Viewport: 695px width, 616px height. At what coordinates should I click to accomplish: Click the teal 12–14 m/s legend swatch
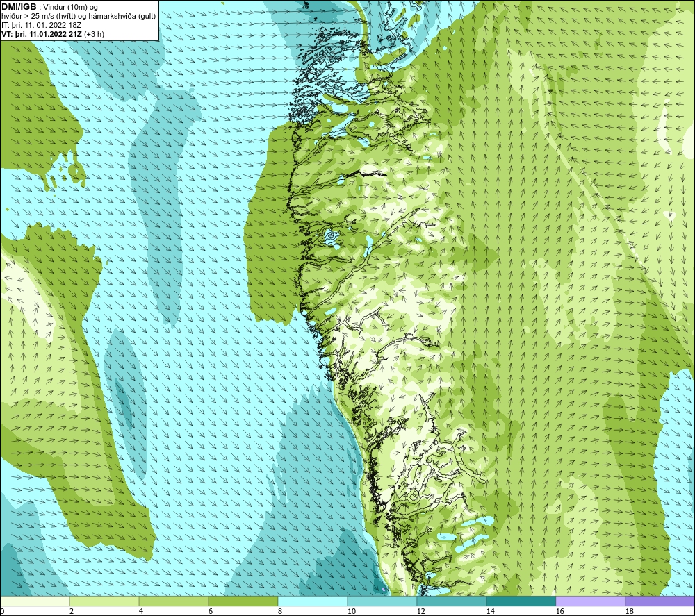click(x=451, y=601)
